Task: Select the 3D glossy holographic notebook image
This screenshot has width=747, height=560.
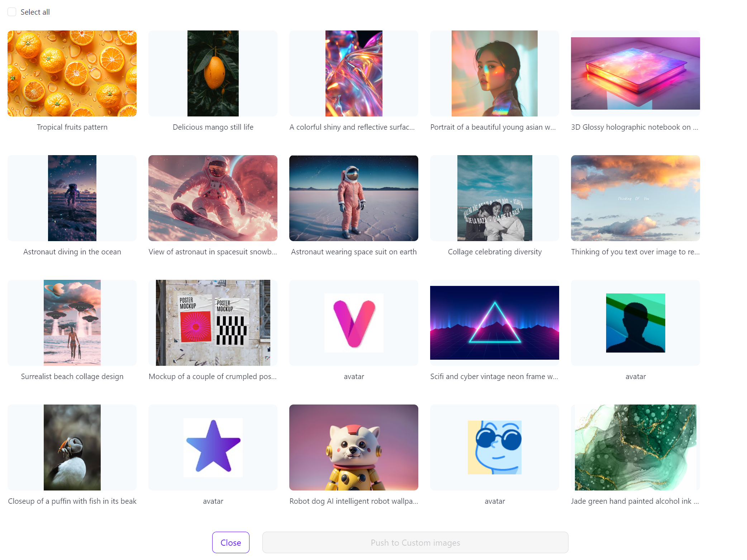Action: (x=635, y=73)
